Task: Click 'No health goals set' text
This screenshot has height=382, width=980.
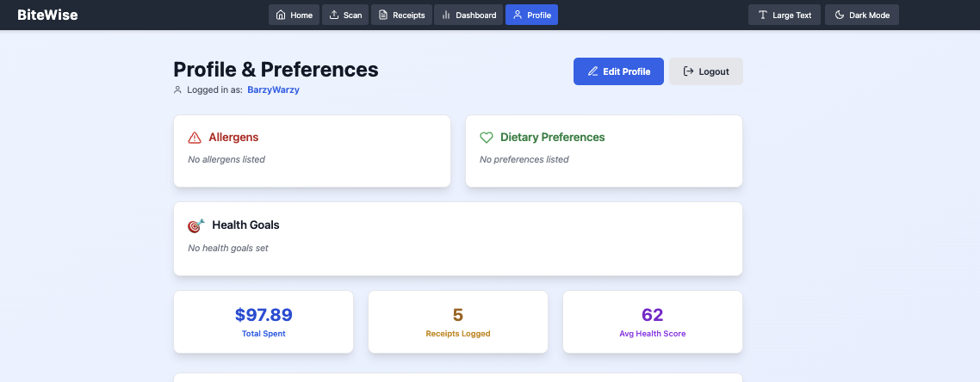Action: pos(228,248)
